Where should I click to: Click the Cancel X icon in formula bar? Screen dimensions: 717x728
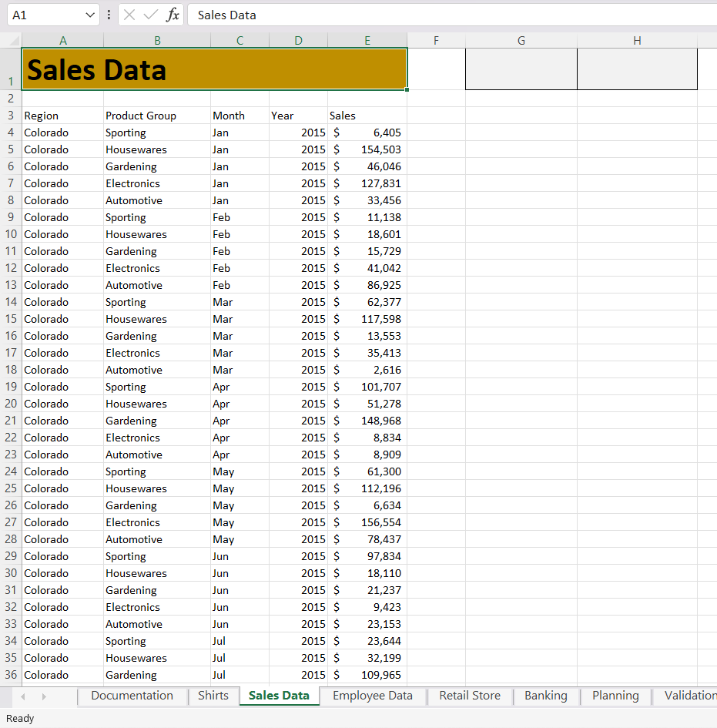click(x=129, y=15)
